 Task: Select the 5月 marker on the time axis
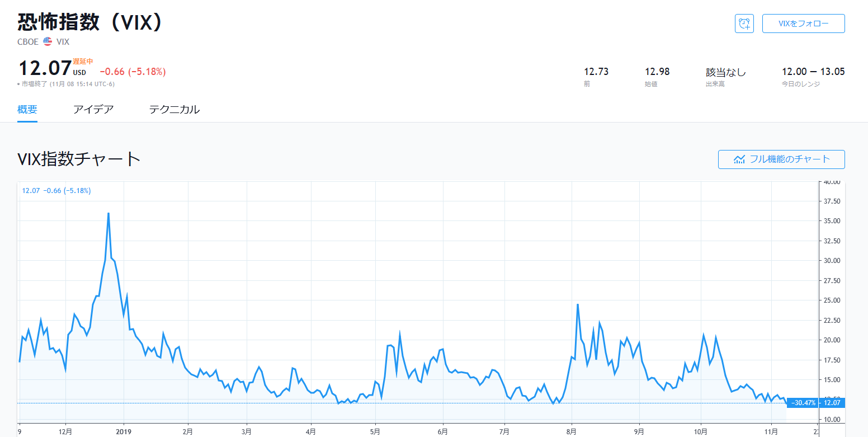click(375, 431)
